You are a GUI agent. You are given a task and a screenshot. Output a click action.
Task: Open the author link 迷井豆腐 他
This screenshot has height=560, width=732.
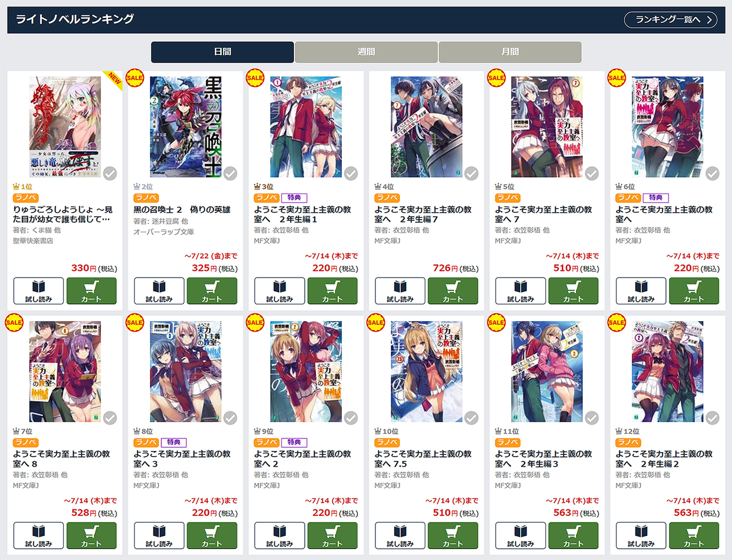coord(170,221)
